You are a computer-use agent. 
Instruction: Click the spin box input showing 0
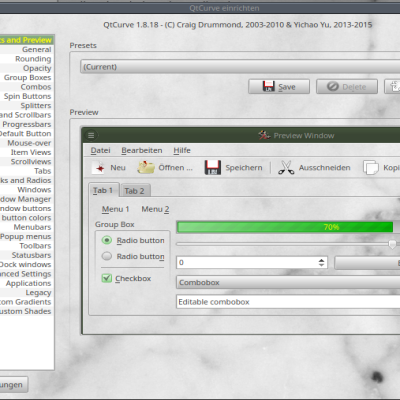[247, 263]
